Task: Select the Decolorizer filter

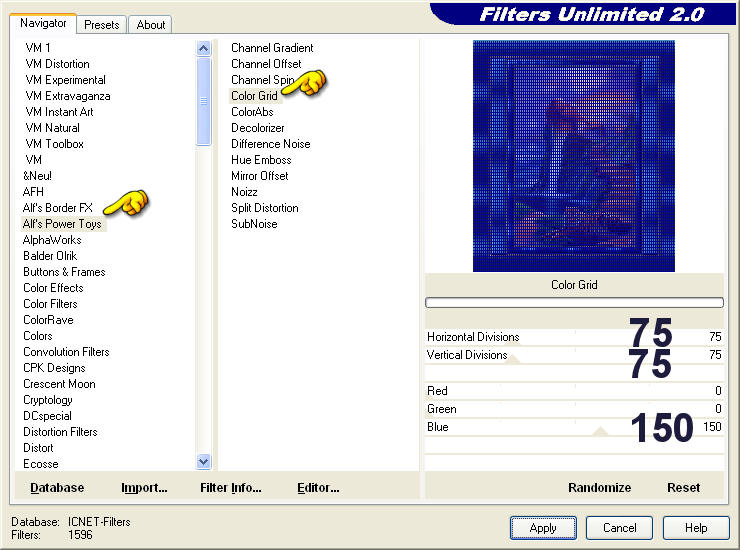Action: point(258,128)
